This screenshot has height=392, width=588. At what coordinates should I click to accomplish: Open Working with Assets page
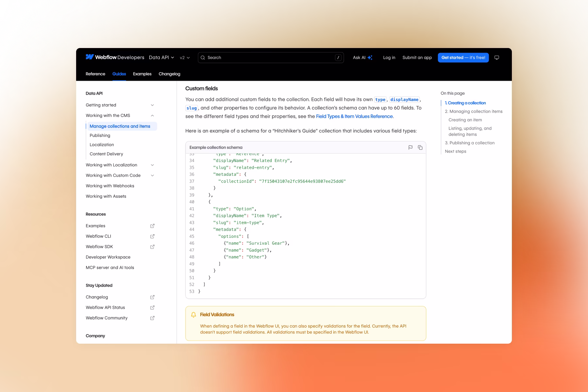pos(106,196)
